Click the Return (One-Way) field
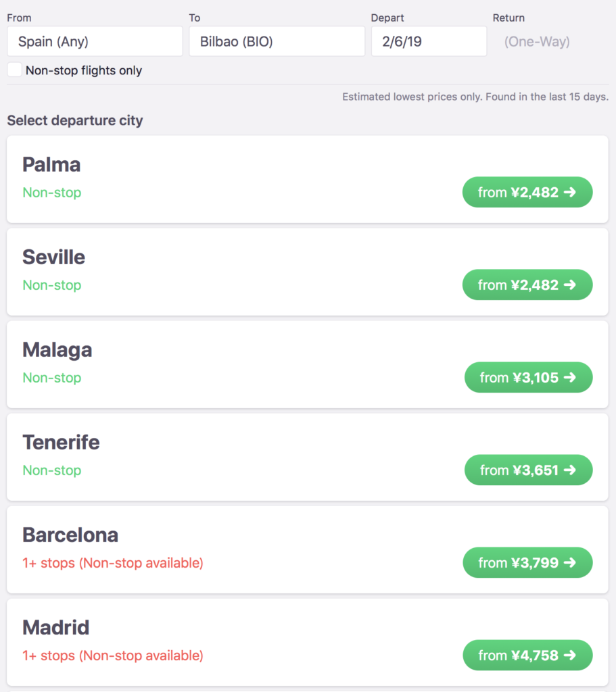The height and width of the screenshot is (692, 616). pyautogui.click(x=537, y=41)
